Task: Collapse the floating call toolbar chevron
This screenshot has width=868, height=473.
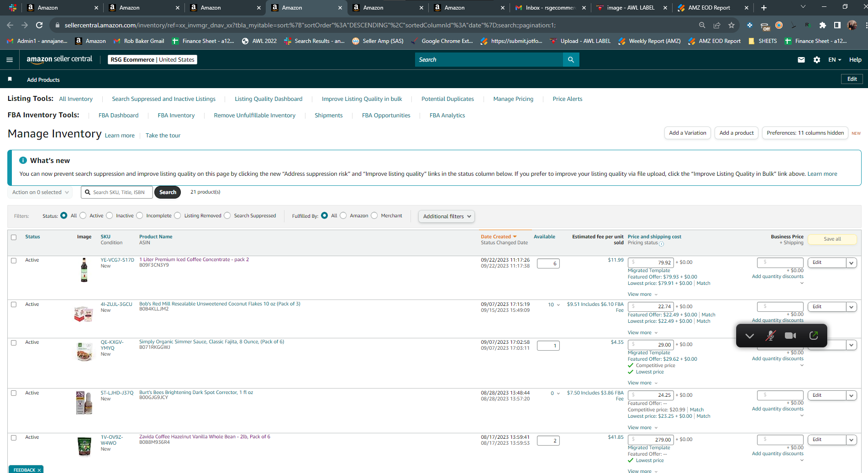Action: (x=749, y=336)
